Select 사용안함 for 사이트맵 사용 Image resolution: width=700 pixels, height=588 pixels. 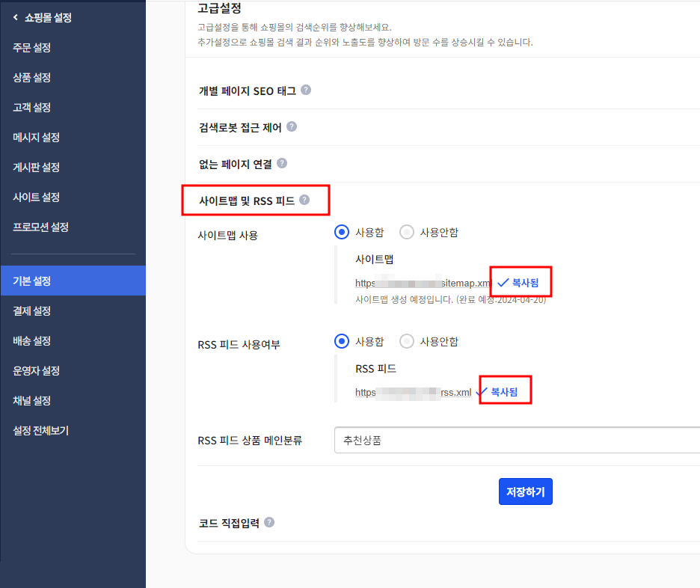[x=406, y=232]
